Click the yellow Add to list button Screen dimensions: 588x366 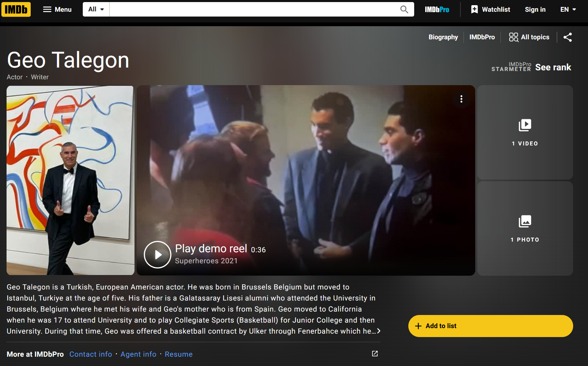coord(490,326)
